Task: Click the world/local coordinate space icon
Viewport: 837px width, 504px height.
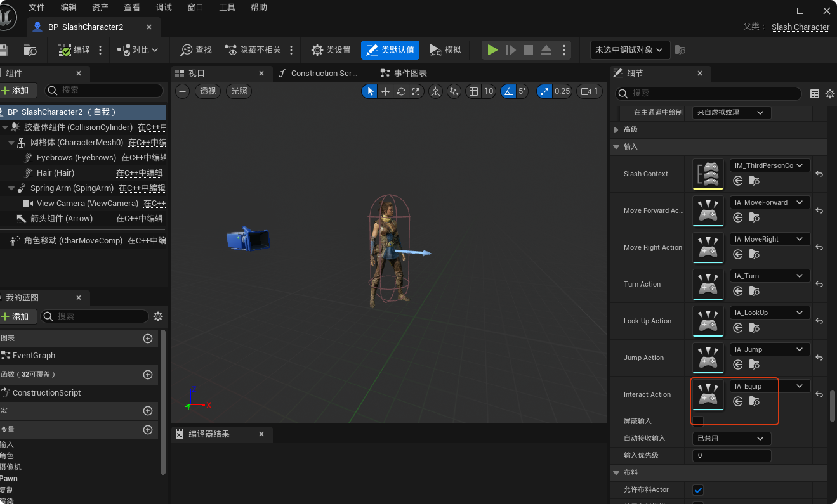Action: tap(435, 91)
